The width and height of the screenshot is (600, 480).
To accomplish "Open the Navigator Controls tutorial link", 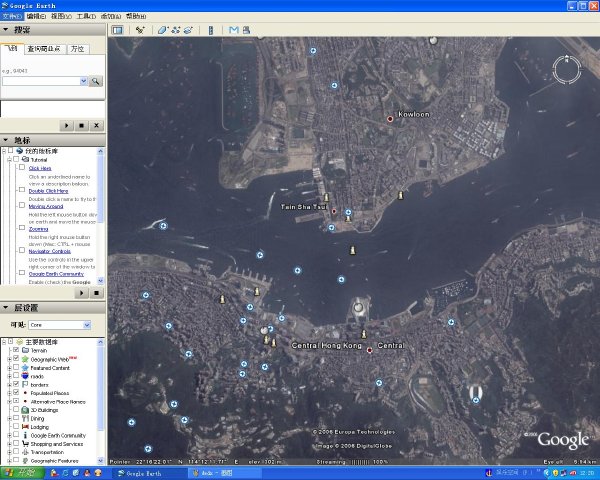I will pos(50,251).
